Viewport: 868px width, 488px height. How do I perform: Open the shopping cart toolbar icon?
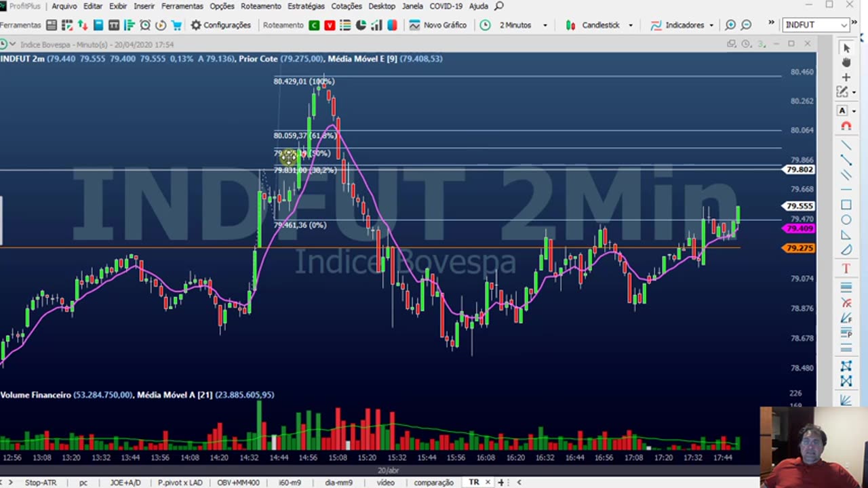pos(176,25)
